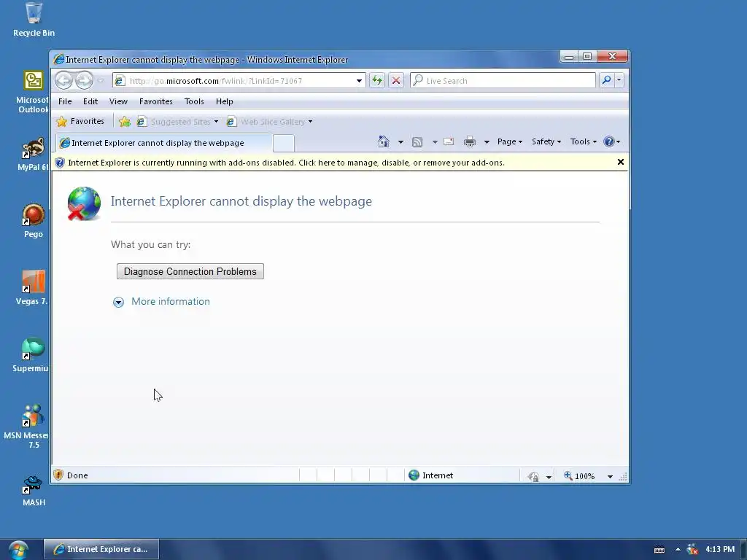Click the Print icon

click(470, 141)
